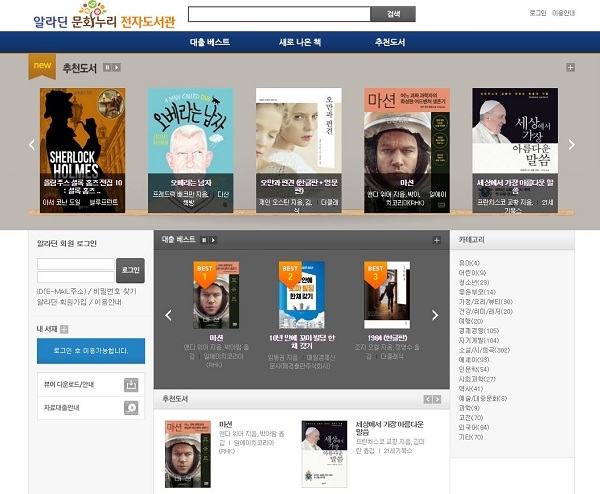Select 여행(20) category

(471, 321)
